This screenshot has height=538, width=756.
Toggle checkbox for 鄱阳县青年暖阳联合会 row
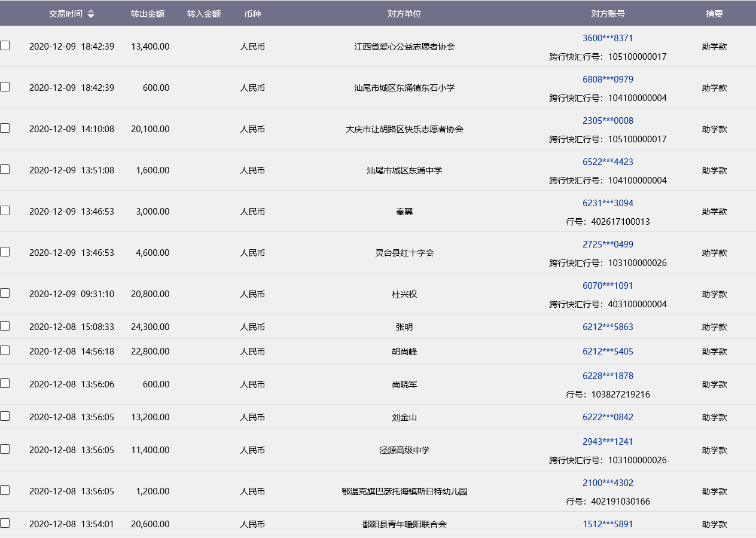5,523
